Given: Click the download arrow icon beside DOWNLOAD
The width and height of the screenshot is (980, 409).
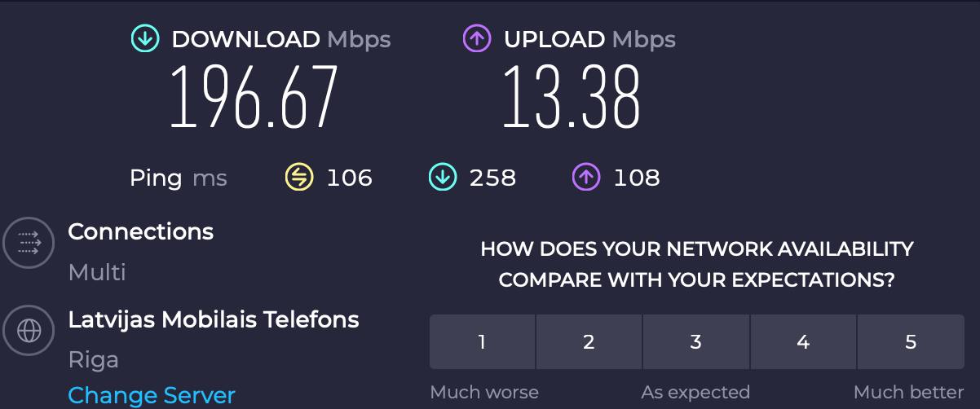Looking at the screenshot, I should [x=144, y=38].
